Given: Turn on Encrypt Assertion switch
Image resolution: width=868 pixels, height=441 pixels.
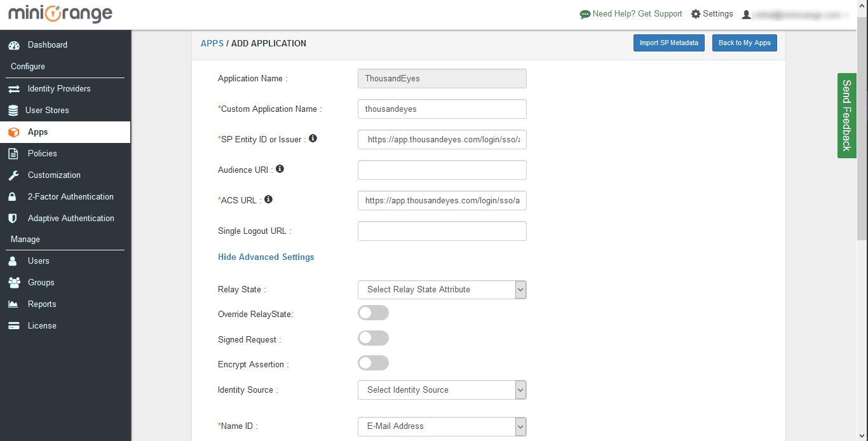Looking at the screenshot, I should coord(373,363).
